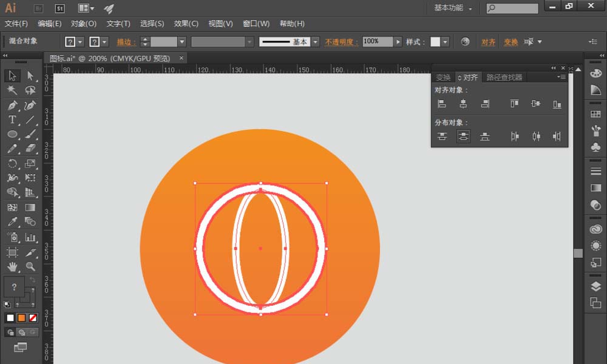
Task: Click horizontal align left icon
Action: (442, 104)
